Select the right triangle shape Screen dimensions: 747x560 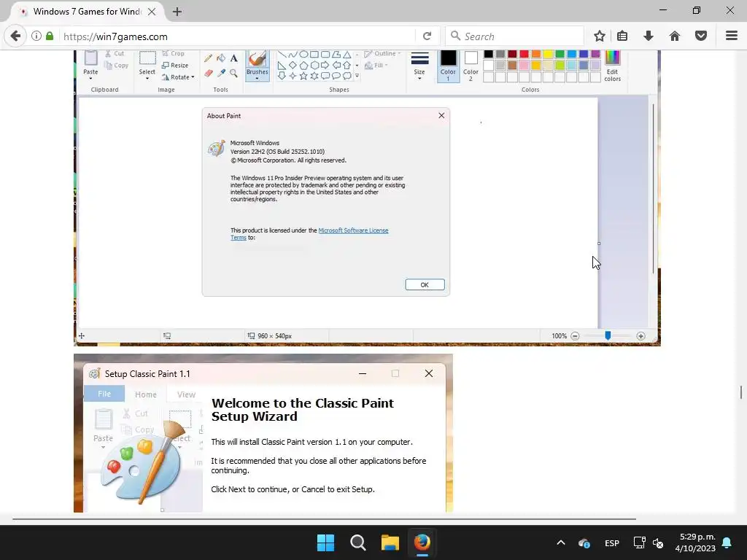point(282,65)
